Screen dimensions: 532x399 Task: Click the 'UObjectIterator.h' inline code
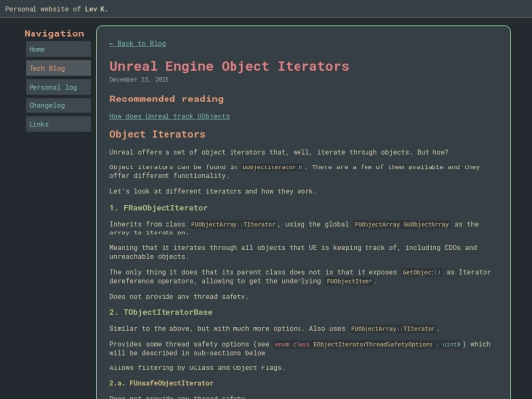pyautogui.click(x=273, y=167)
